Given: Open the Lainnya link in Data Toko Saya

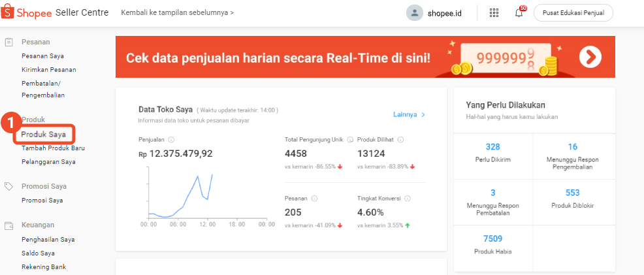Looking at the screenshot, I should tap(409, 114).
